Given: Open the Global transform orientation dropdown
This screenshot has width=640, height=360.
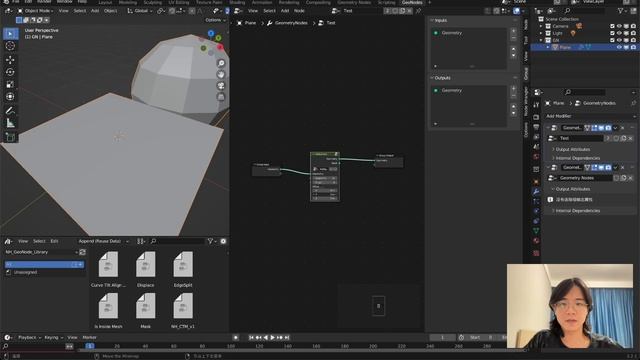Looking at the screenshot, I should (x=139, y=11).
